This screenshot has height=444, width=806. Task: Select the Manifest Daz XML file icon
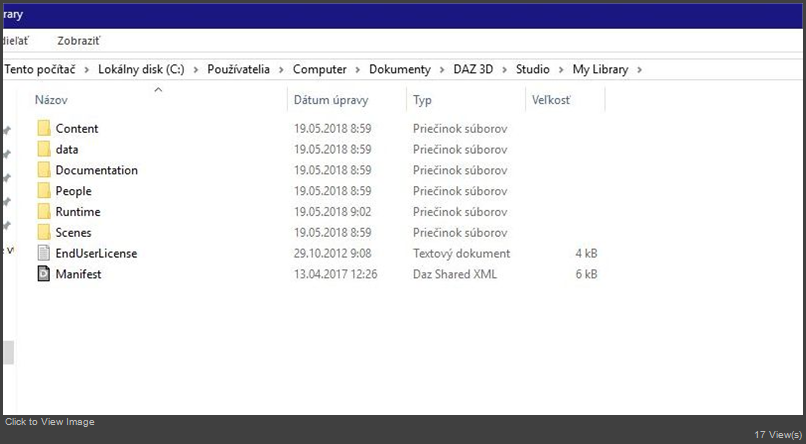pos(44,274)
